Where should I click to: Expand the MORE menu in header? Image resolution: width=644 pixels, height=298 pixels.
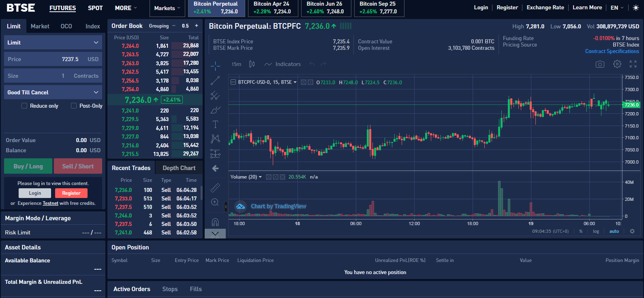coord(126,8)
